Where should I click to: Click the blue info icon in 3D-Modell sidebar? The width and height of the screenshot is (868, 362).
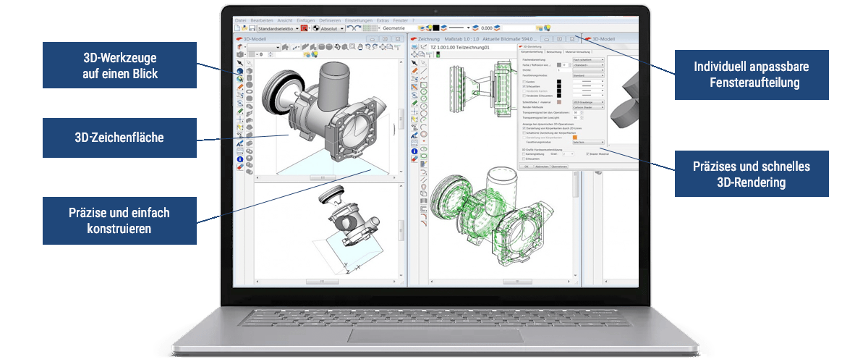[239, 160]
